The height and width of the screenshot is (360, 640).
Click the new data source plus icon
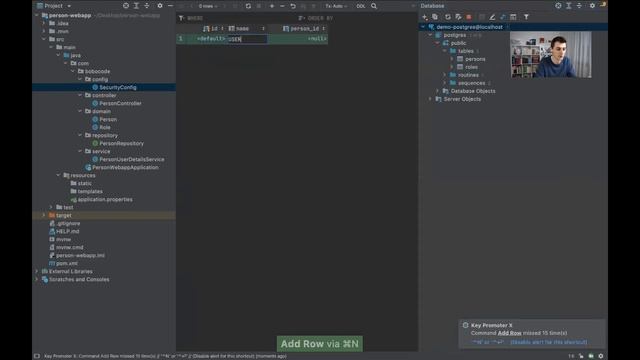[424, 17]
